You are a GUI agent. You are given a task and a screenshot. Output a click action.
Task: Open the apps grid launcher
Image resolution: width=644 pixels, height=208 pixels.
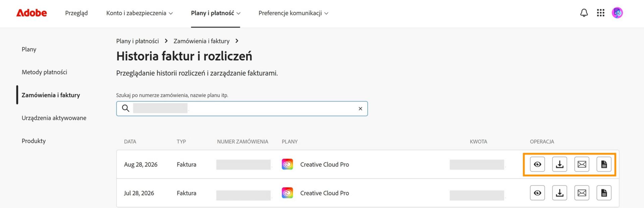coord(600,13)
